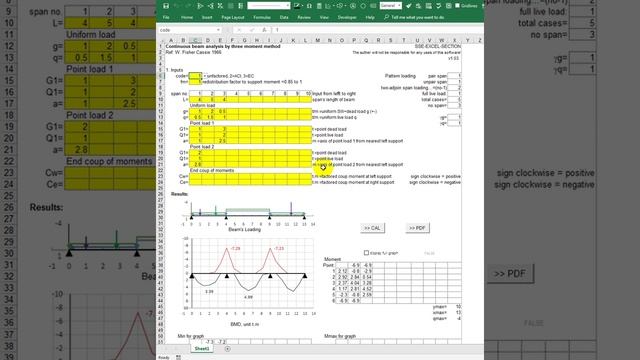Click the 'Continuous beam analysis' title cell
Viewport: 640px width, 360px height.
223,46
